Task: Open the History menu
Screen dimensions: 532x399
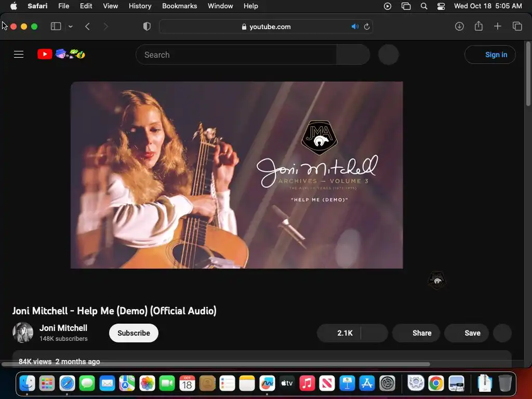Action: click(x=140, y=6)
